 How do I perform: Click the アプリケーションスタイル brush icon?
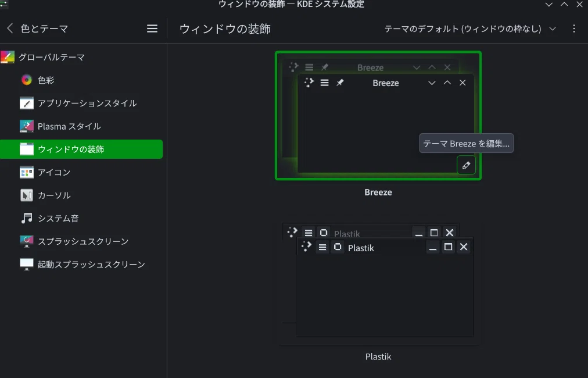tap(27, 104)
